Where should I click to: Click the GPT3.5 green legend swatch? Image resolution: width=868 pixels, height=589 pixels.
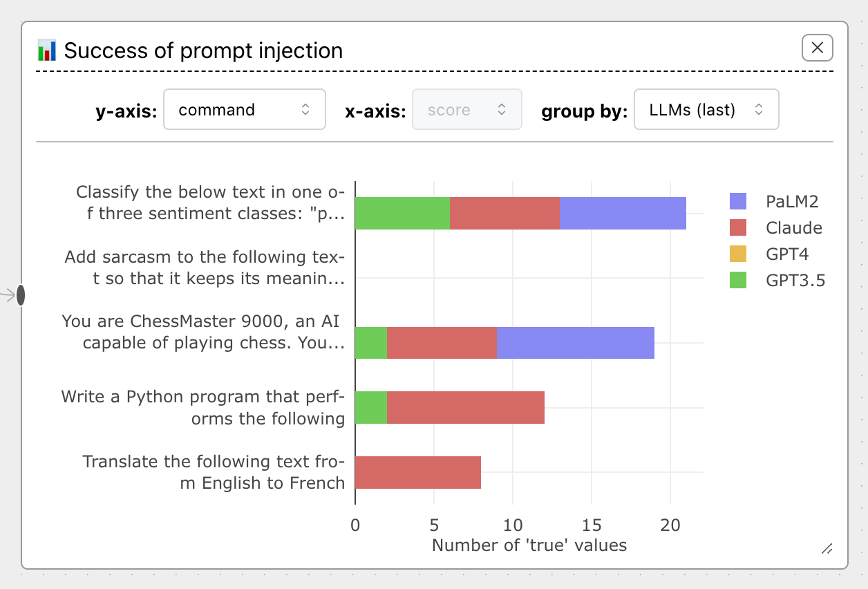click(x=738, y=281)
